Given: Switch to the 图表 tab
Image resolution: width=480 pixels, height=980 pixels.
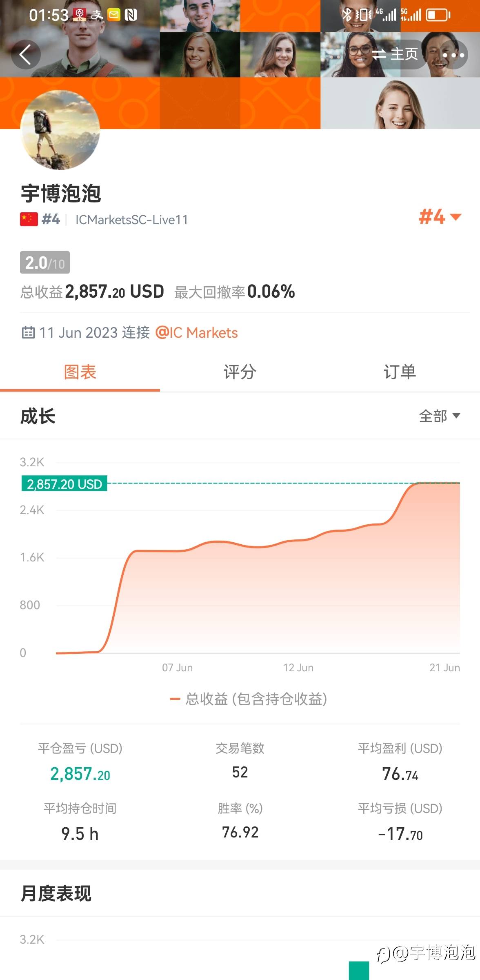Looking at the screenshot, I should [x=80, y=372].
